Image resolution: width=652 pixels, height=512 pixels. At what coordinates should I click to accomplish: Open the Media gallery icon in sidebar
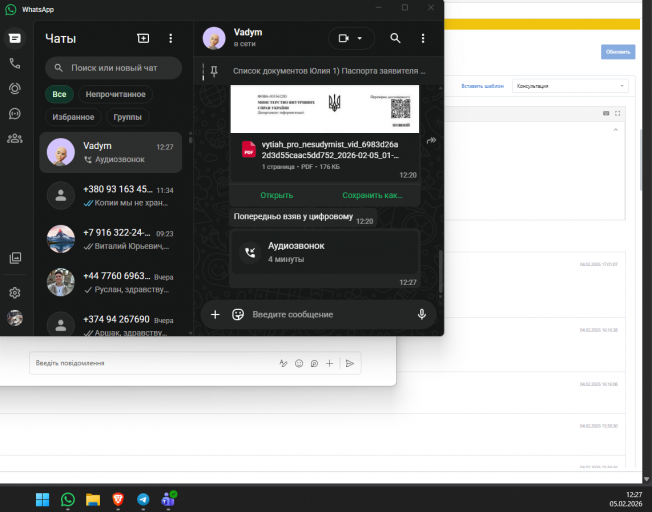15,258
